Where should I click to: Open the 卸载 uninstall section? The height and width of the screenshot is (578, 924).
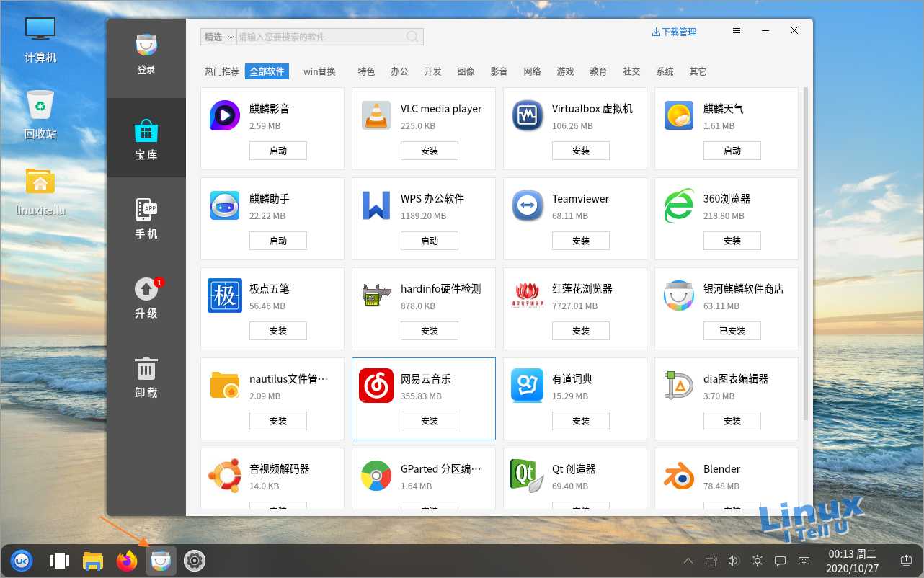[x=146, y=368]
